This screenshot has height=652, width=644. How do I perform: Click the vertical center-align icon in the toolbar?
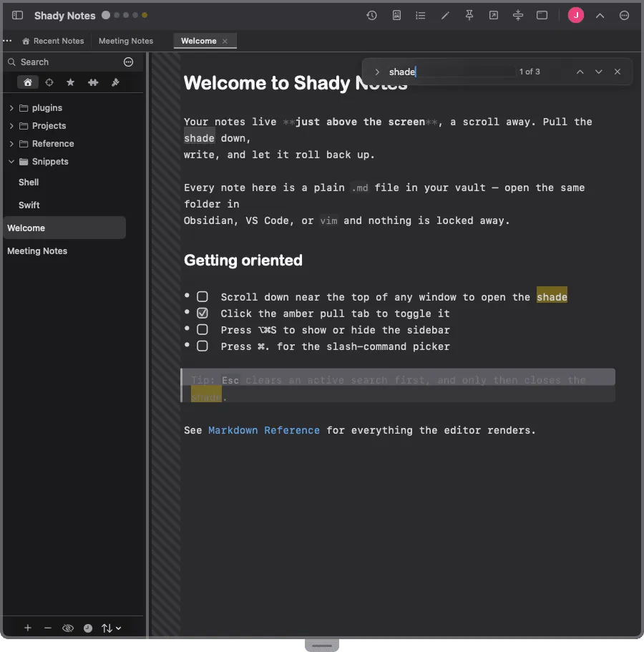pos(518,15)
